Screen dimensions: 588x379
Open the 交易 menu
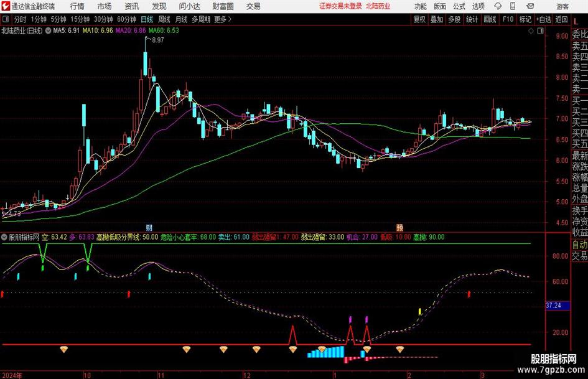pos(253,6)
